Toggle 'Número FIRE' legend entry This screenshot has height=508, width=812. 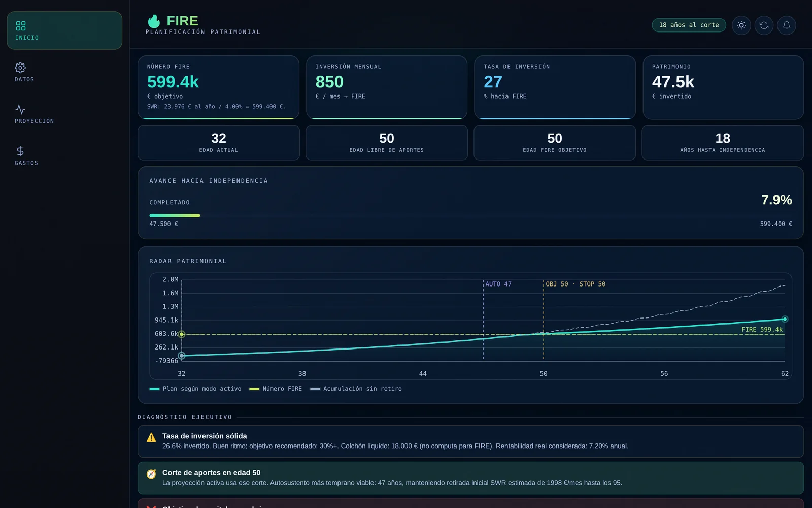pos(276,389)
